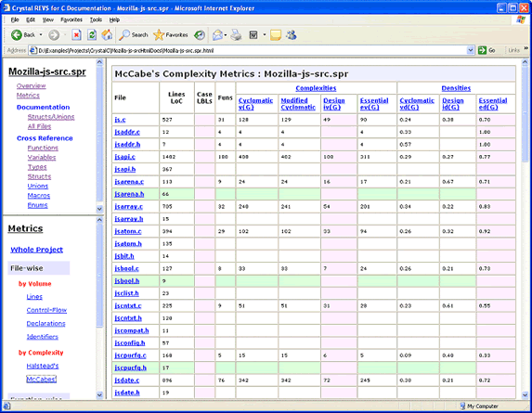Open the Types cross reference link
Image resolution: width=532 pixels, height=413 pixels.
tap(37, 167)
